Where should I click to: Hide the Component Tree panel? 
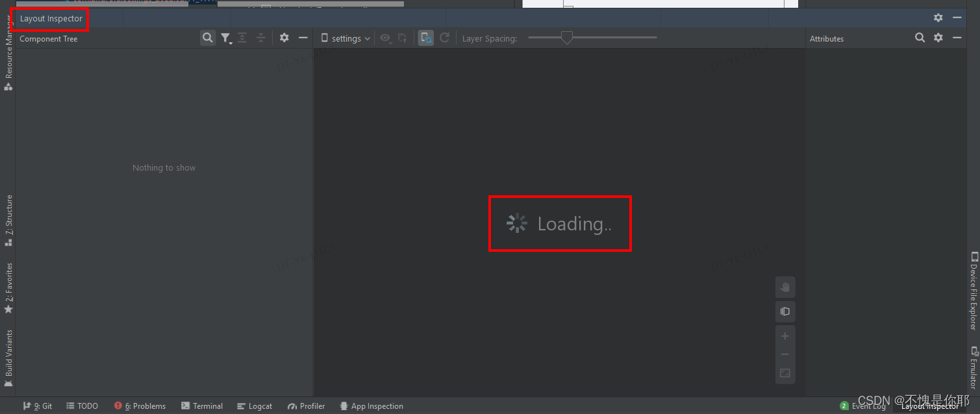(x=303, y=38)
